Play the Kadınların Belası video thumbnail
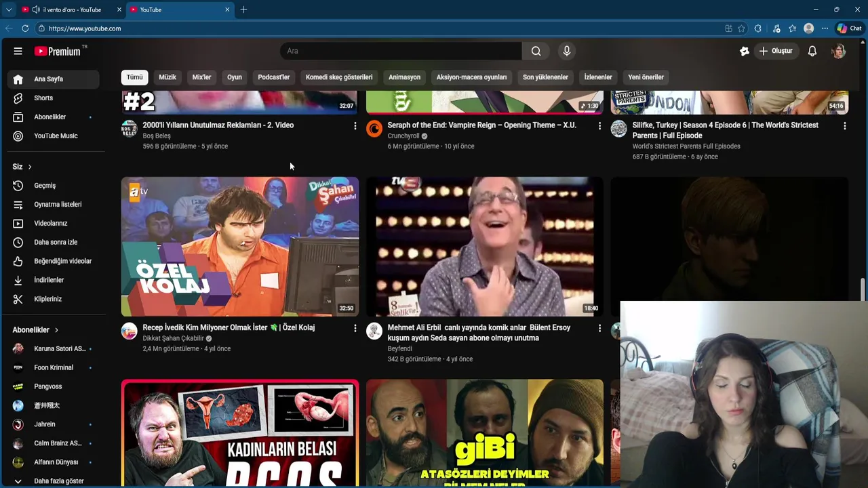The width and height of the screenshot is (868, 488). (x=240, y=433)
